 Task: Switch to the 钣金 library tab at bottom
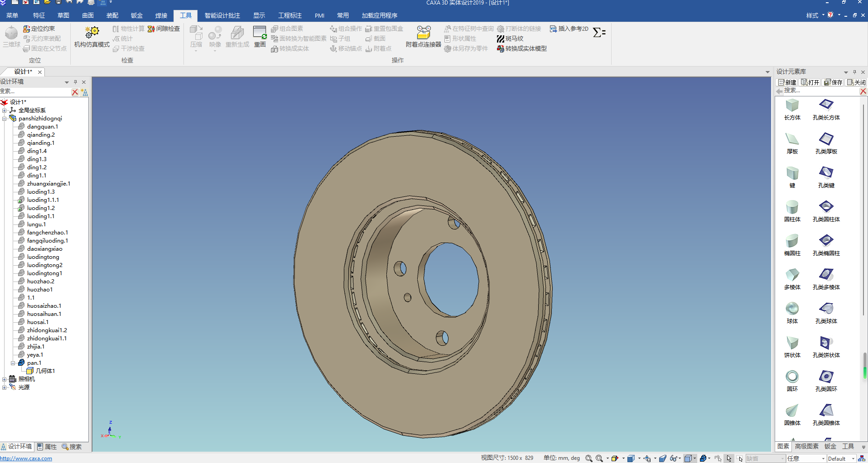pyautogui.click(x=830, y=446)
